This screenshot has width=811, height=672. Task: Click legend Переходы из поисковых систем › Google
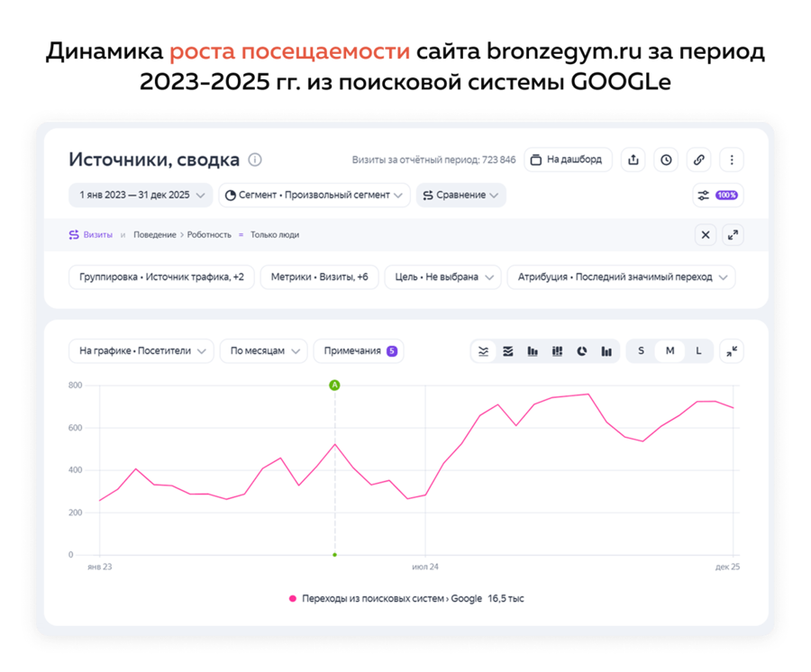[392, 599]
